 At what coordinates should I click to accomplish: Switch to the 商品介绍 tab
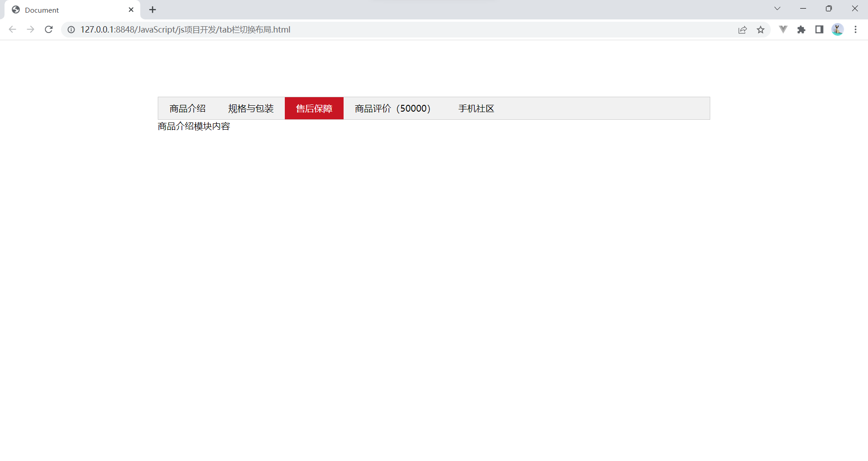click(187, 108)
